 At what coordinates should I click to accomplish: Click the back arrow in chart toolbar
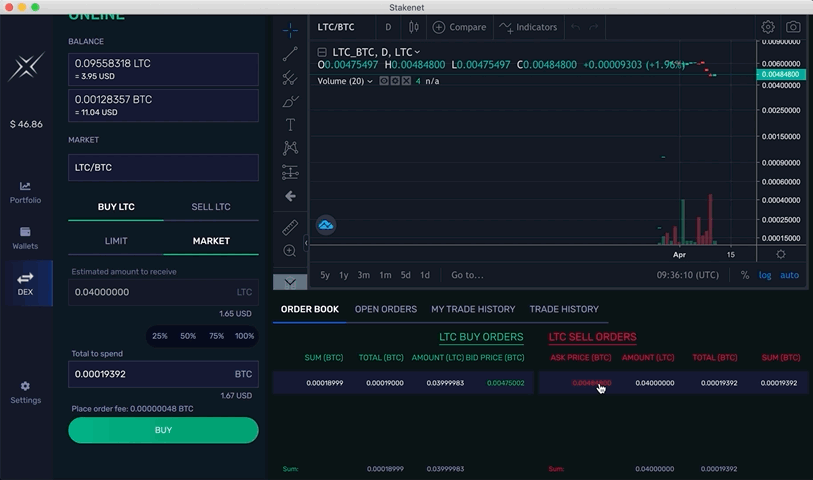tap(290, 196)
